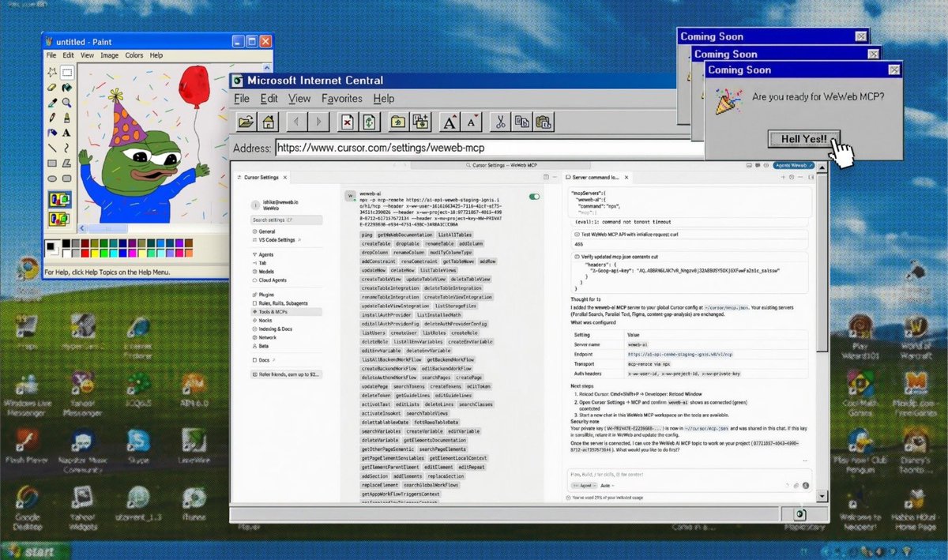This screenshot has height=560, width=948.
Task: Click the Search settings field in Cursor
Action: (286, 220)
